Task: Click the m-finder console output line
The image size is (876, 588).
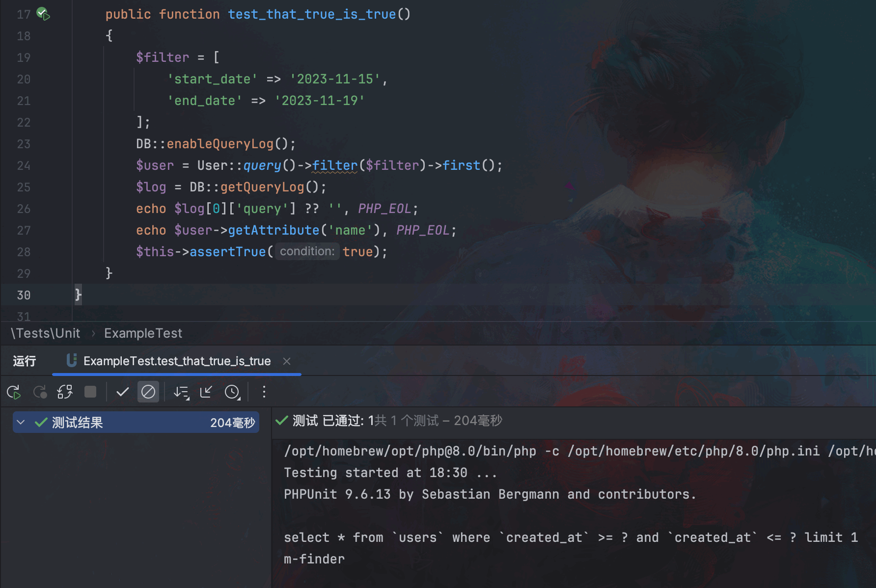Action: pos(314,559)
